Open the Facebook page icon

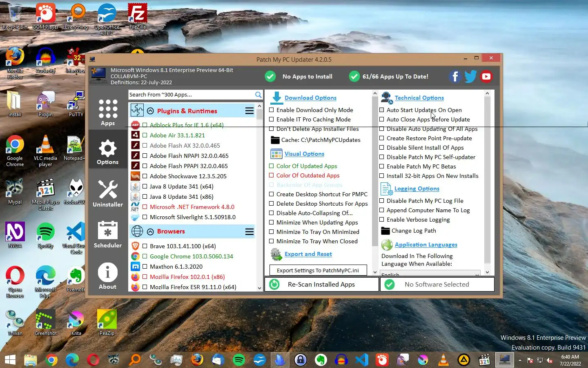[455, 76]
